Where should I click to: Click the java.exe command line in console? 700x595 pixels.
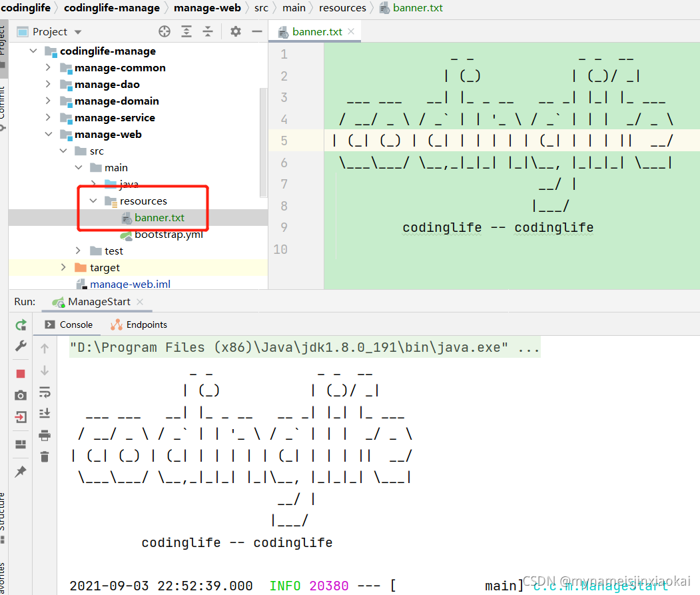pos(304,348)
